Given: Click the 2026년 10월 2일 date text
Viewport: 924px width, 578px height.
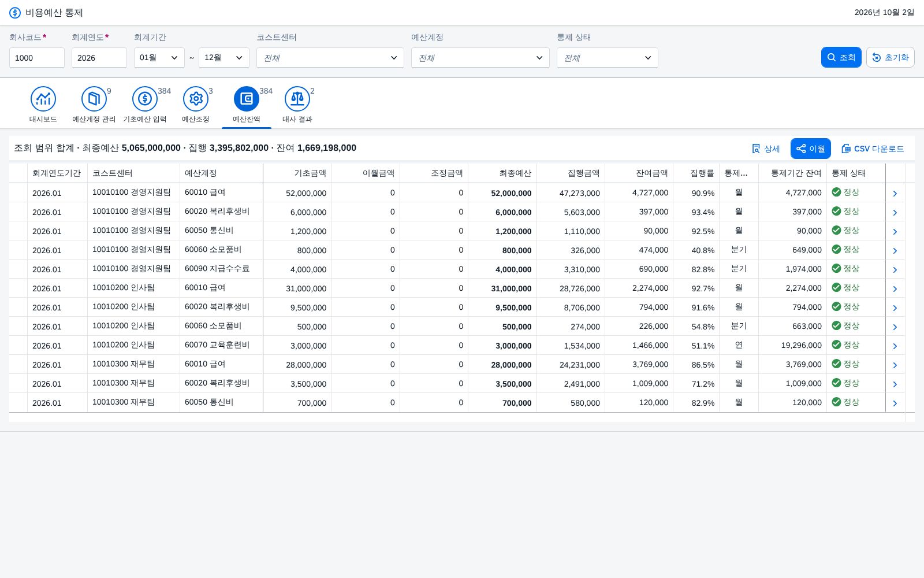Looking at the screenshot, I should tap(884, 13).
